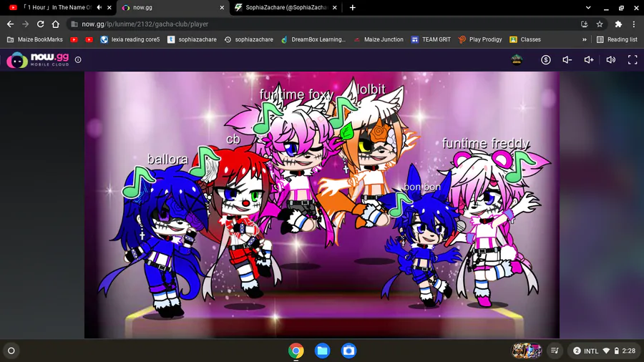Open the lexia reading core5 bookmark

(130, 39)
